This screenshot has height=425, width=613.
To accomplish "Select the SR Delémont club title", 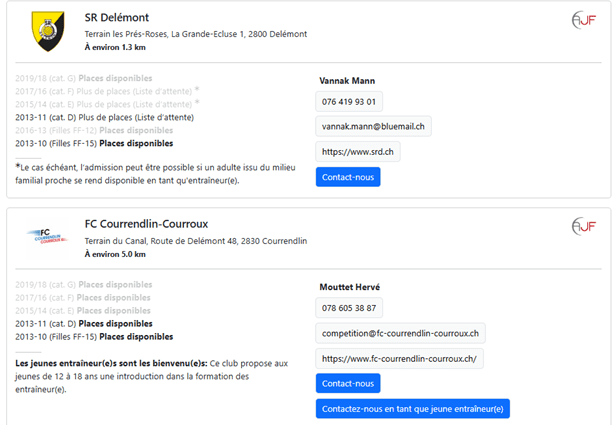I will coord(117,18).
